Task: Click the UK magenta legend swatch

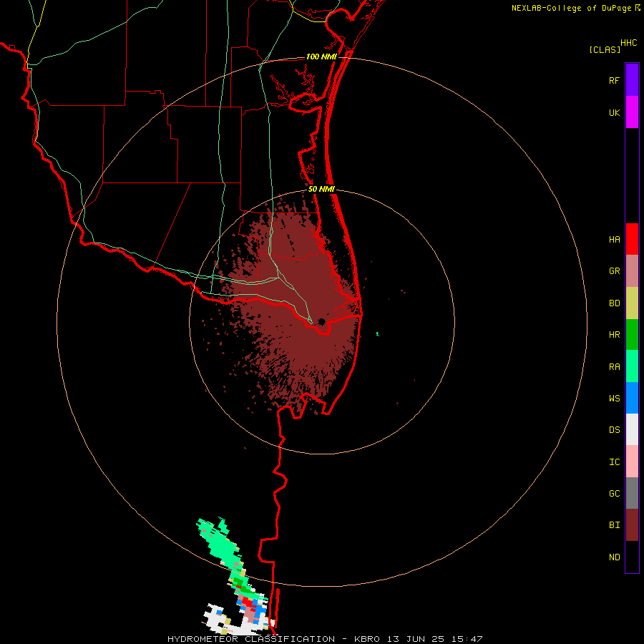Action: click(632, 112)
